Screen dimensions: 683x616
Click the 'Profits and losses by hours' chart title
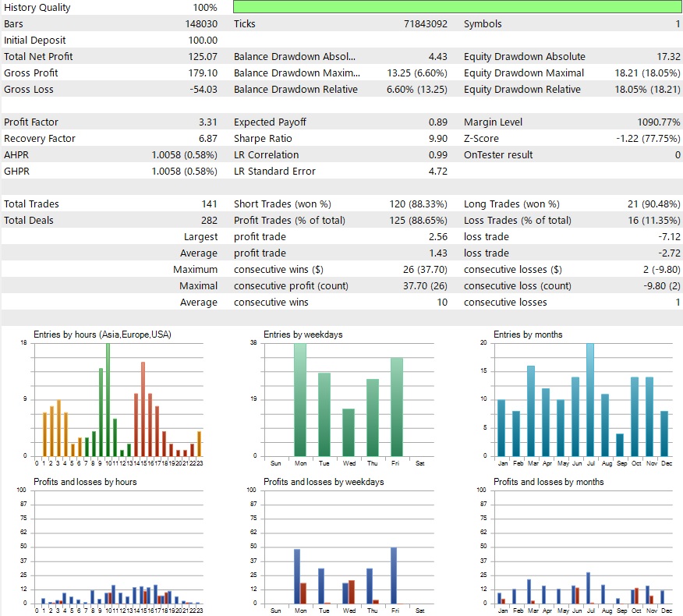coord(85,482)
